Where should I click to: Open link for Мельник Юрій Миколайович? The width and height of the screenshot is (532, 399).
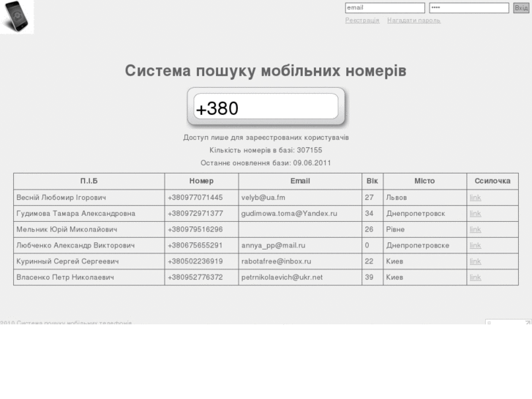click(x=475, y=230)
